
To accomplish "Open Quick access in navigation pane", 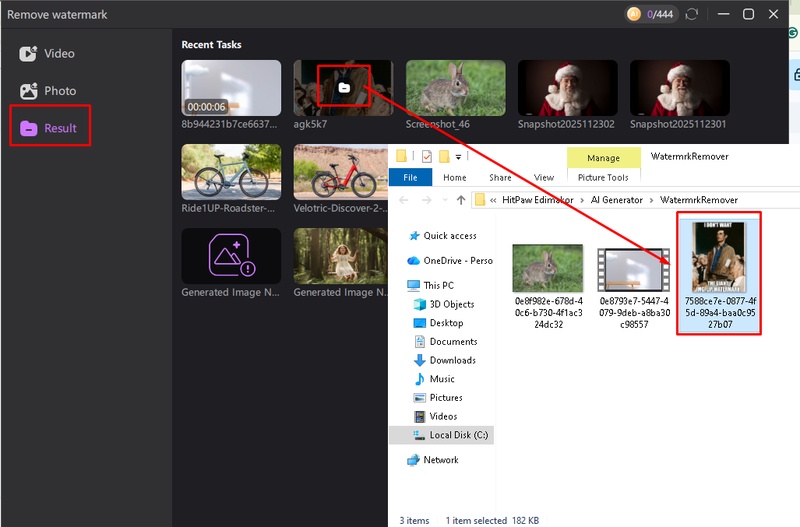I will [x=442, y=236].
